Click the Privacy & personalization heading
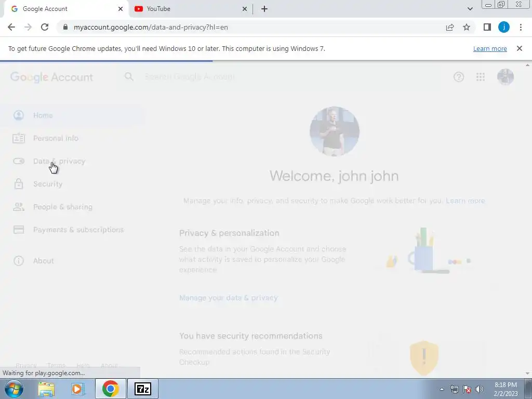The image size is (532, 399). tap(229, 233)
